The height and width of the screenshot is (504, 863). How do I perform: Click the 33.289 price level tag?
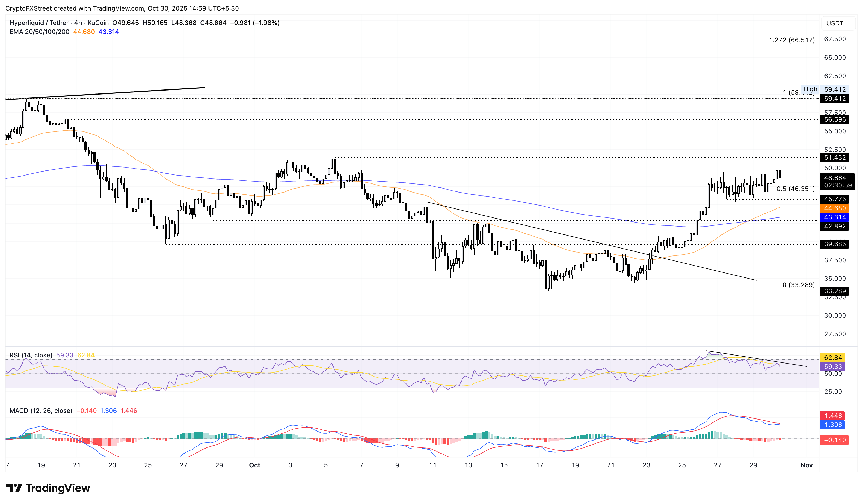tap(835, 291)
